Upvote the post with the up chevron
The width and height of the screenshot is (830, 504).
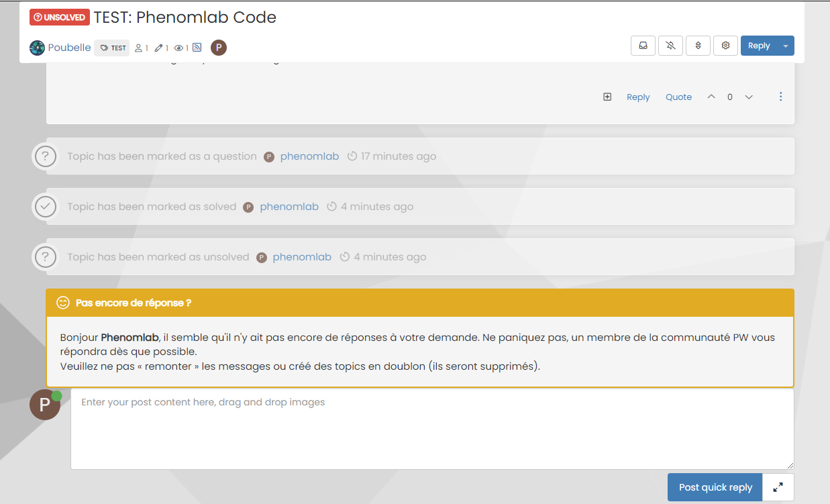pos(711,97)
